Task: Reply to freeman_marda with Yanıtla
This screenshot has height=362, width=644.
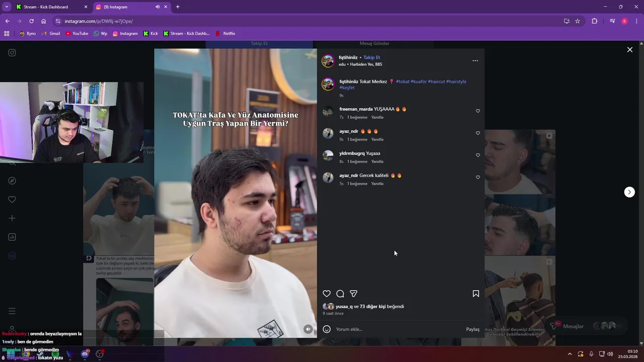Action: [x=377, y=117]
